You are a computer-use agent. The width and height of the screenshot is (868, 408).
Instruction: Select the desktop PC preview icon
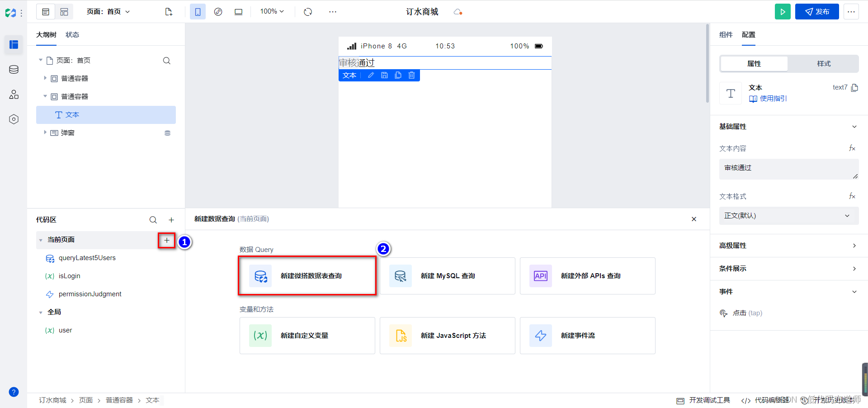coord(238,12)
